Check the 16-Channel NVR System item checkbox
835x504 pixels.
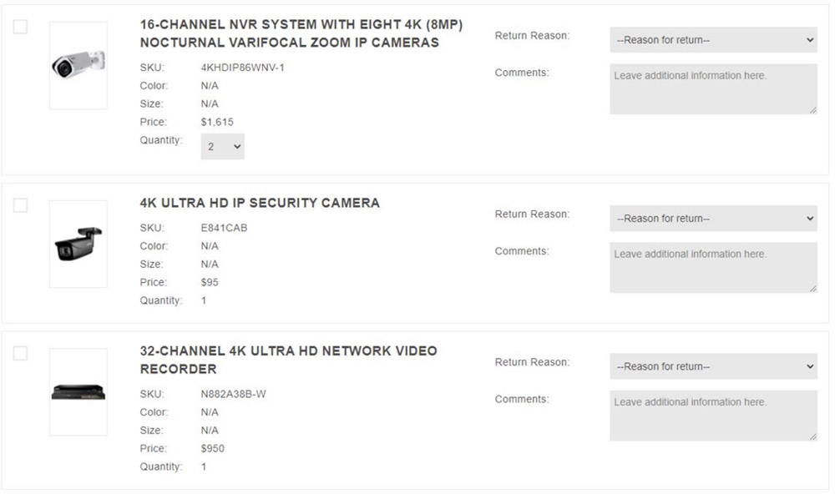20,27
